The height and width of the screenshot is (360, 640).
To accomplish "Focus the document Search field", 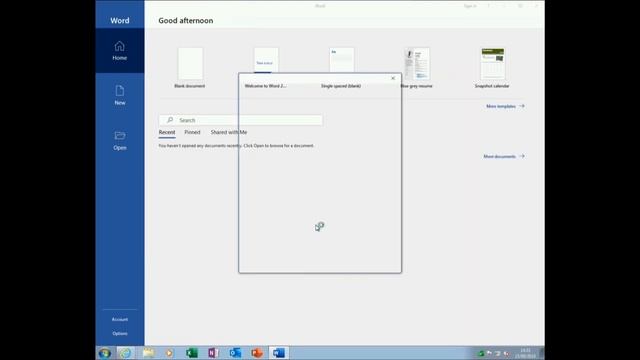I will click(x=241, y=120).
